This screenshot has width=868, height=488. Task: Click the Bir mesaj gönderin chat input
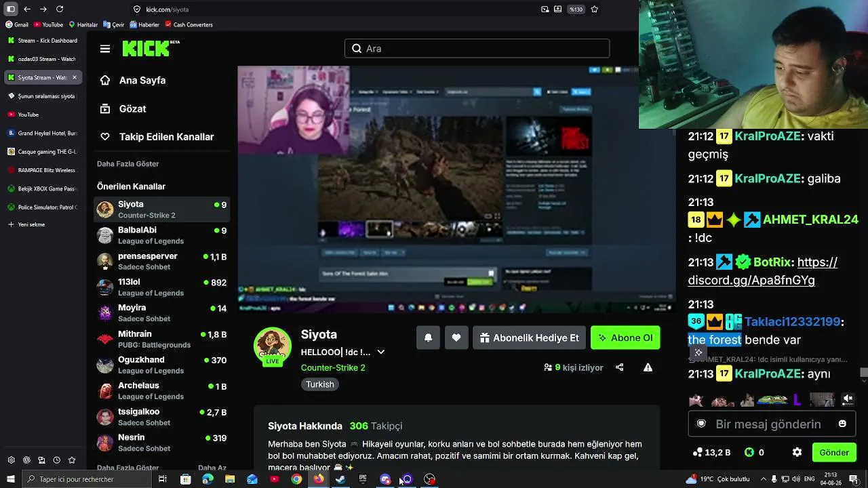click(x=772, y=424)
